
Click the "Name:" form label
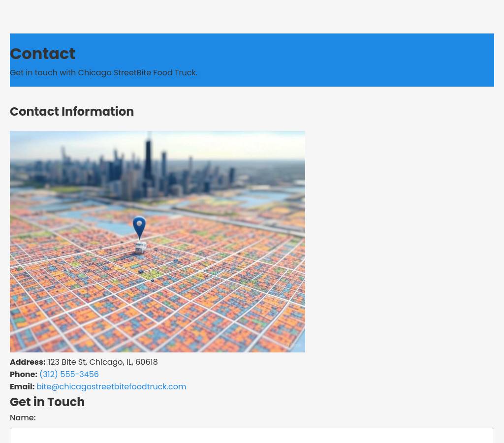pyautogui.click(x=23, y=417)
